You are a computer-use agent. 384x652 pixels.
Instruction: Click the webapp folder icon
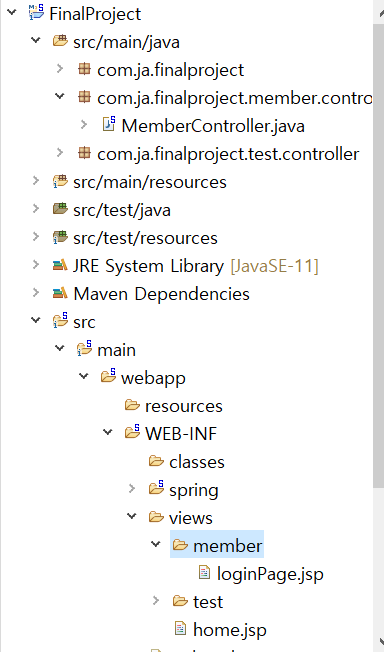point(109,376)
